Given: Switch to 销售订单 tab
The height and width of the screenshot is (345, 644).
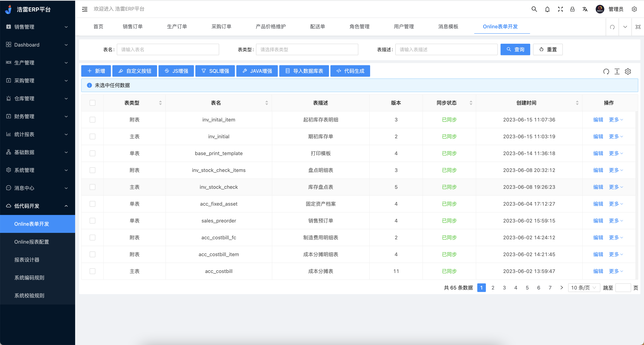Looking at the screenshot, I should point(133,27).
